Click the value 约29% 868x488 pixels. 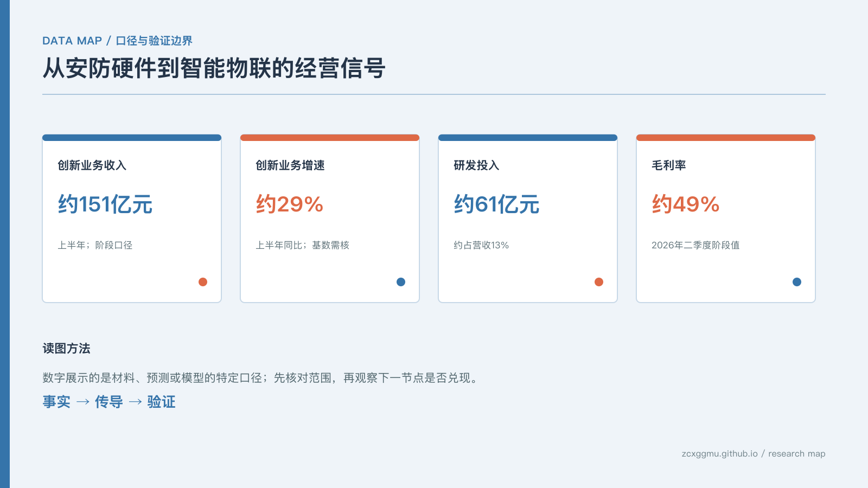(x=290, y=204)
